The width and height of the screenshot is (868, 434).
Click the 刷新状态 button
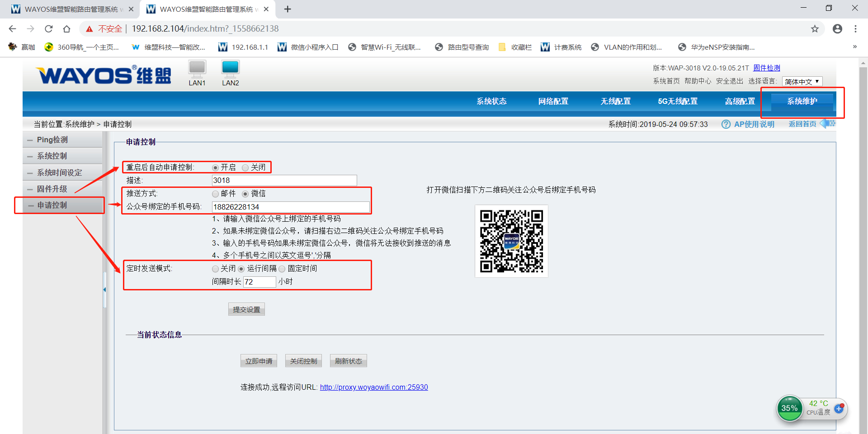point(348,361)
